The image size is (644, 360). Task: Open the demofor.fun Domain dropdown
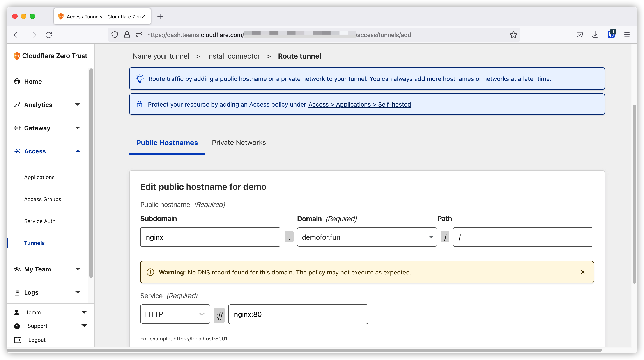click(367, 237)
